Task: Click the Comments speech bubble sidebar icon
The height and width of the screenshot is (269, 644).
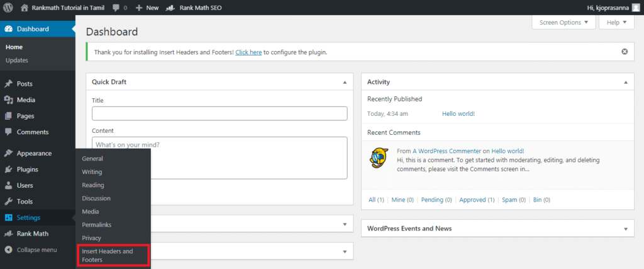Action: (x=8, y=132)
